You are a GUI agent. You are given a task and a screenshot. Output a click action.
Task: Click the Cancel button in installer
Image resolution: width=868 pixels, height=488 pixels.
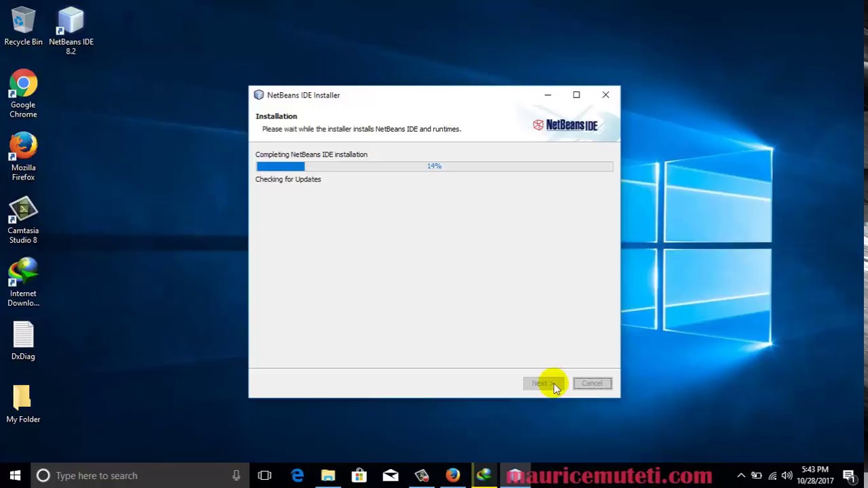point(592,383)
